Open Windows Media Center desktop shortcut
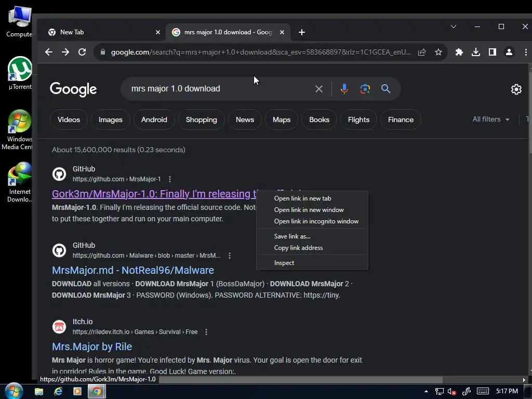 point(19,130)
